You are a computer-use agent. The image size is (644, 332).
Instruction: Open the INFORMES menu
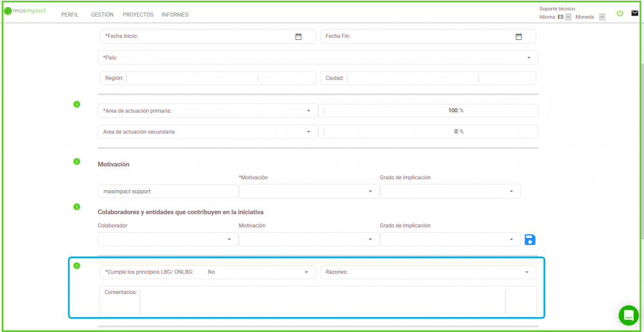pyautogui.click(x=175, y=15)
